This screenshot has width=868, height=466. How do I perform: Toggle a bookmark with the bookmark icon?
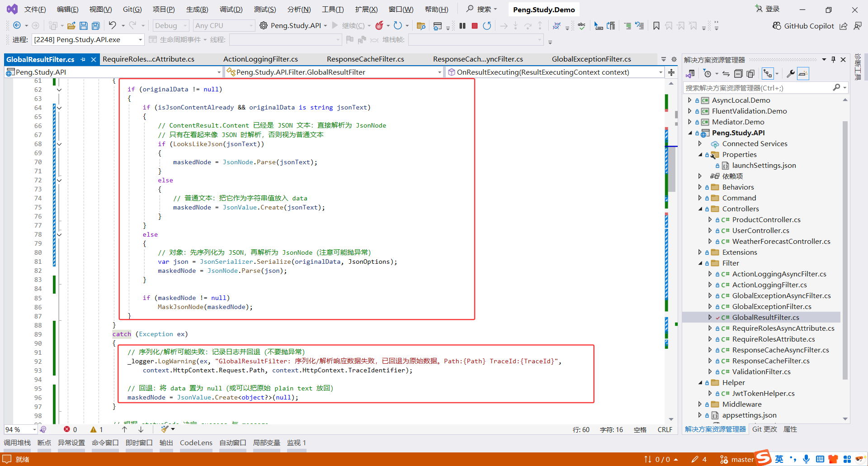coord(656,26)
